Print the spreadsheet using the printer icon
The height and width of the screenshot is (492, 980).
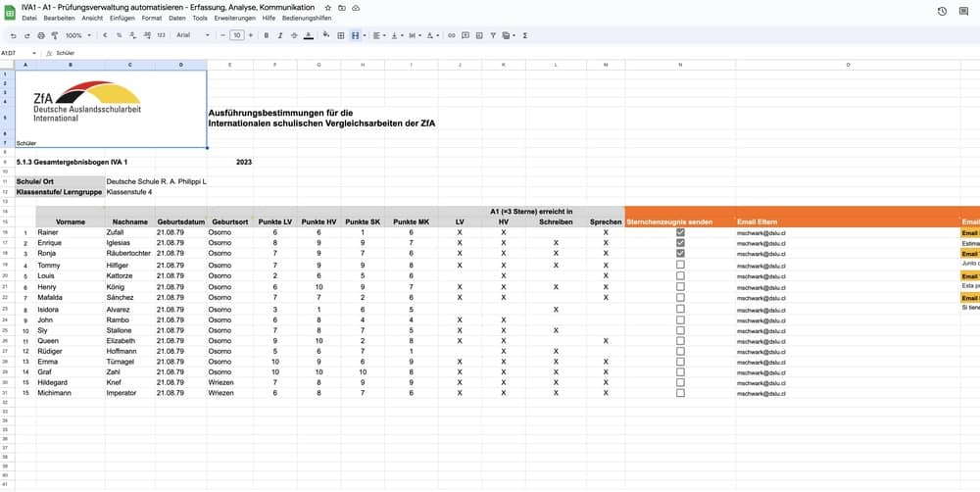click(40, 35)
